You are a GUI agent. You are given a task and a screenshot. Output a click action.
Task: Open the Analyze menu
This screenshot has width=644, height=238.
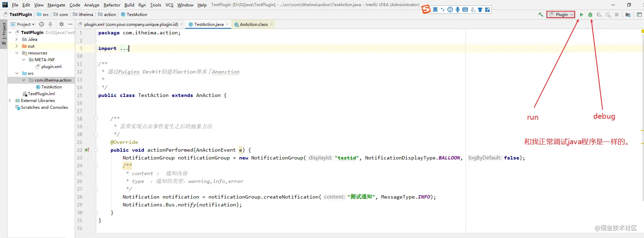click(x=92, y=5)
